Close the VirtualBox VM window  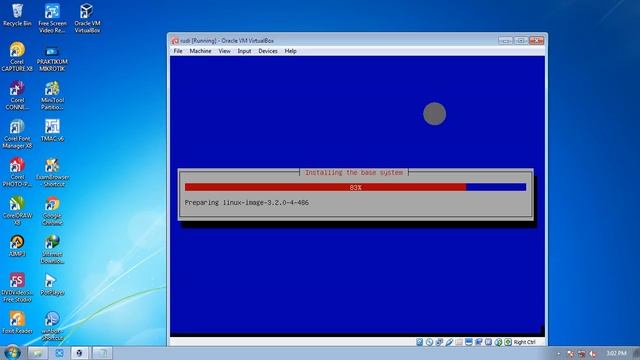tap(536, 40)
